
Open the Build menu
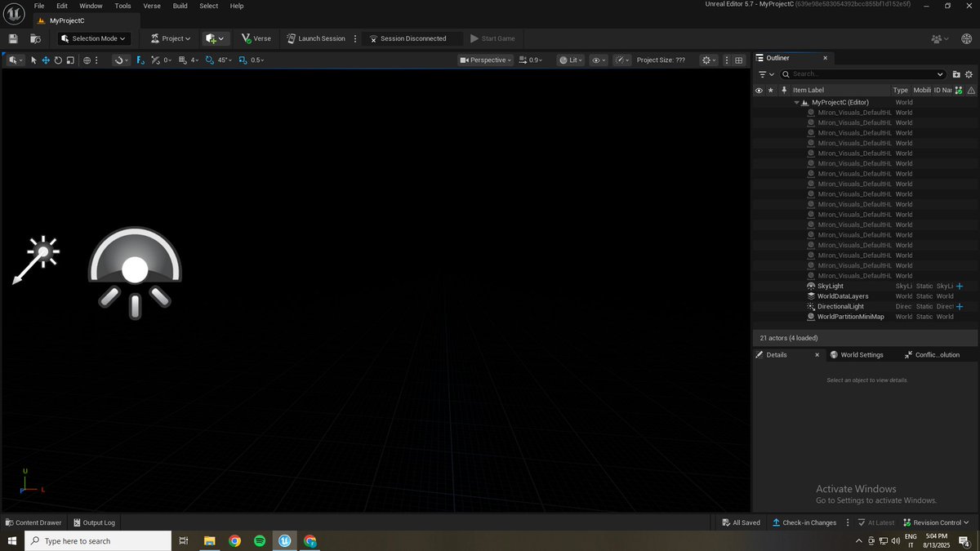point(180,6)
